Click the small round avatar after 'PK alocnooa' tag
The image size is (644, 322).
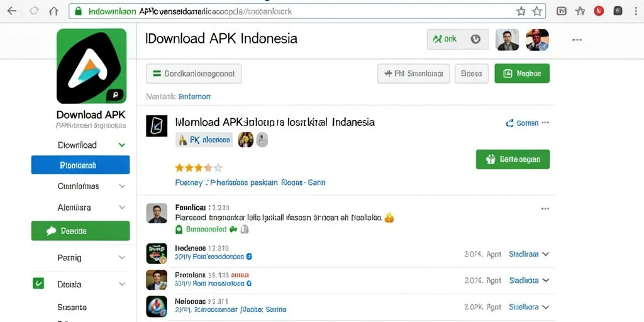246,140
